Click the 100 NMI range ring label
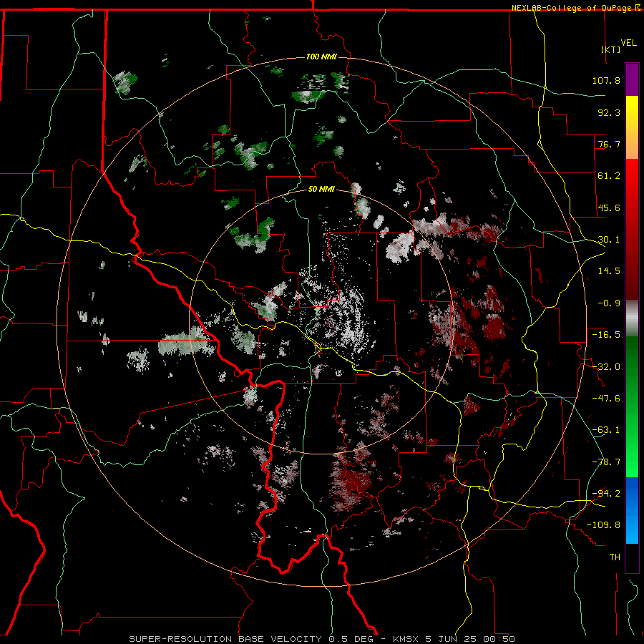 click(x=321, y=57)
